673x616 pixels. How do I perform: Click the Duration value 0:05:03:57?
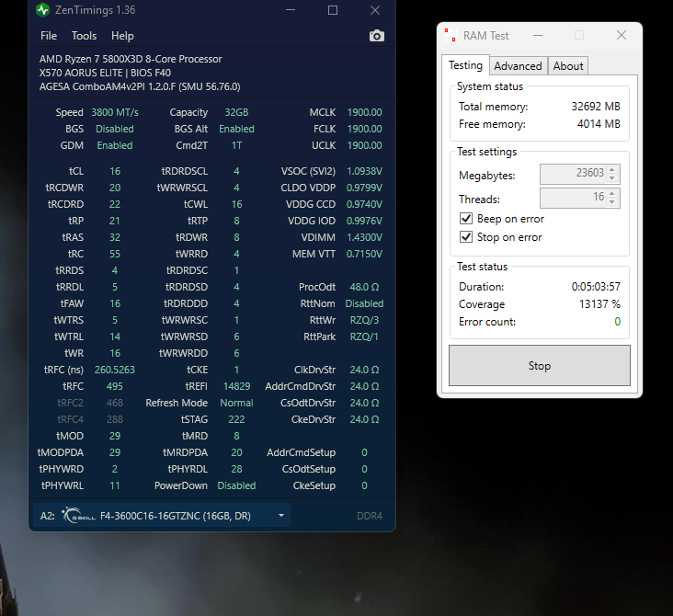(x=596, y=286)
